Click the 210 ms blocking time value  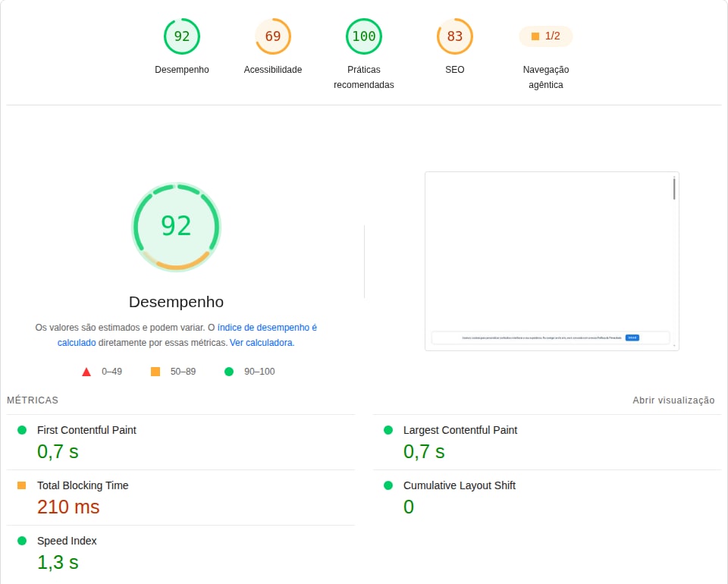click(x=68, y=507)
